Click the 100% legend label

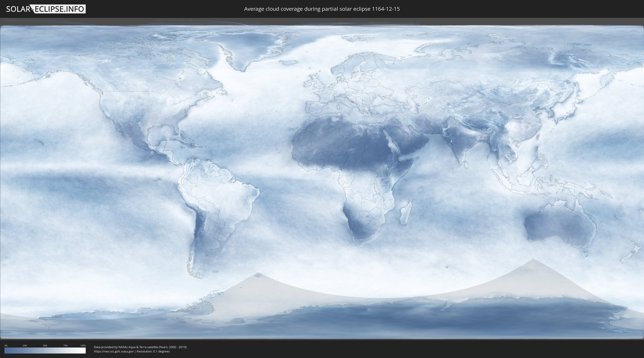(x=83, y=345)
